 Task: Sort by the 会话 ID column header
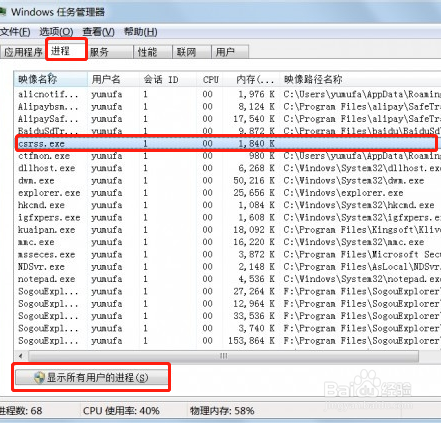tap(168, 79)
